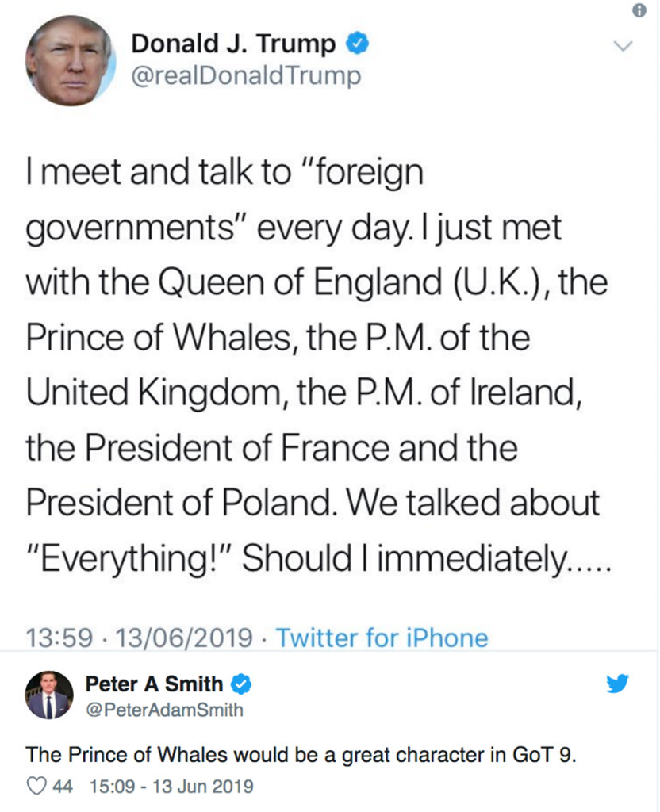The width and height of the screenshot is (660, 812).
Task: Open the "15:09 - 13 Jun 2019" timestamp
Action: coord(172,787)
